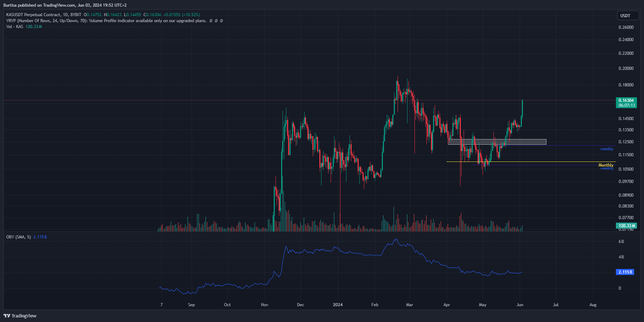Select the grey rectangle support zone
Screen dimensions: 644x322
click(x=497, y=142)
